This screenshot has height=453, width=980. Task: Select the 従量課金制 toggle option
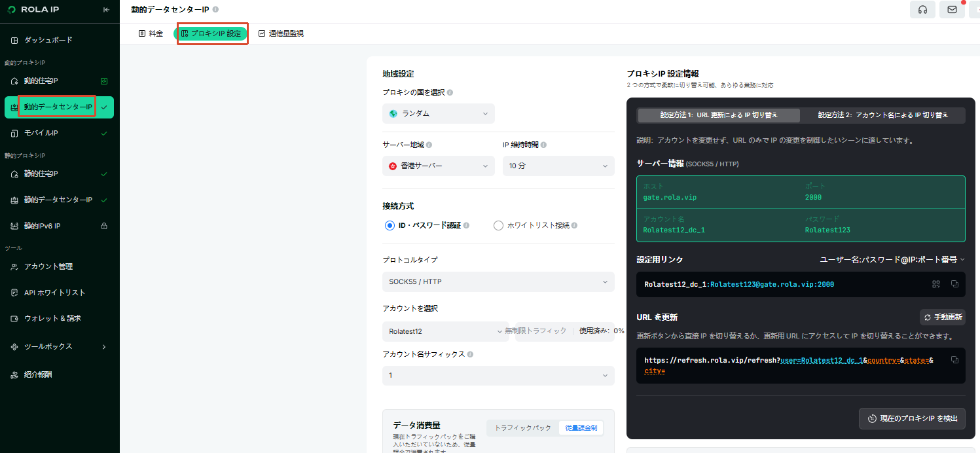pyautogui.click(x=581, y=427)
